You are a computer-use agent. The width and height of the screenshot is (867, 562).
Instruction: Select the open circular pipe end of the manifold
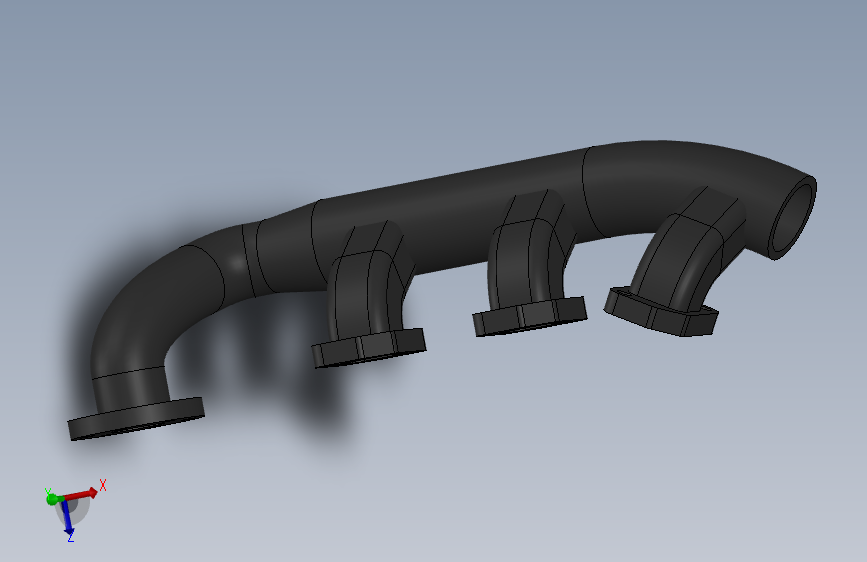tap(792, 217)
